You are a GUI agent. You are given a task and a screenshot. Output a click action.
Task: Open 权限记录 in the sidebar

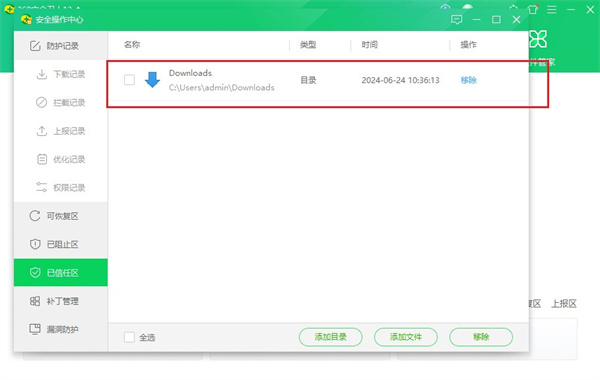click(60, 188)
